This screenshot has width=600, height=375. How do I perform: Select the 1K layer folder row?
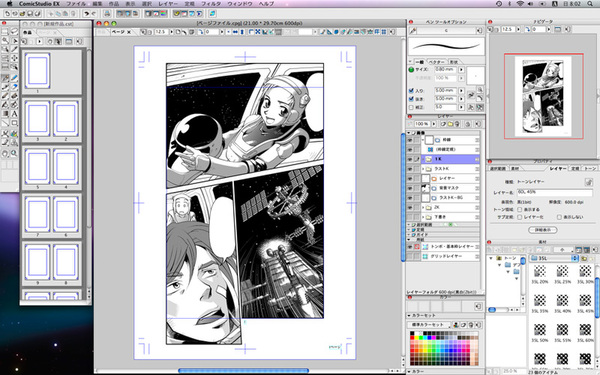coord(450,159)
